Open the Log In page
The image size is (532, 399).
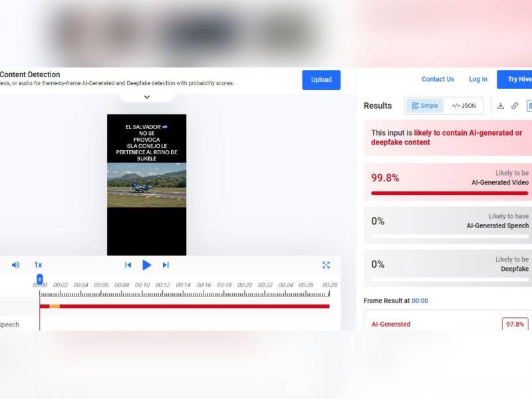[x=478, y=79]
